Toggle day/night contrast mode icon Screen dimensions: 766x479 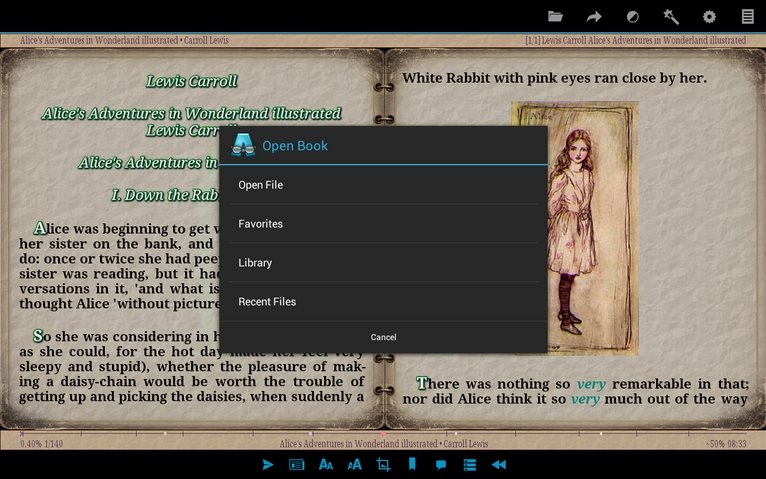pos(632,16)
